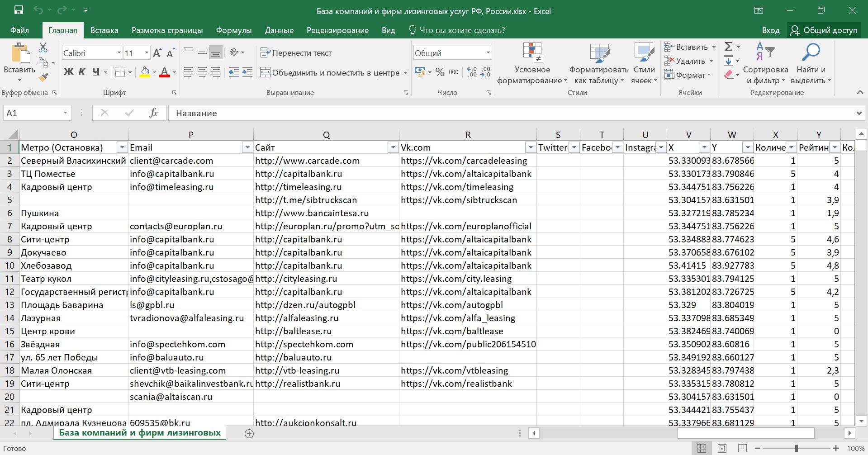Click the Вход sign-in link
Image resolution: width=868 pixels, height=455 pixels.
pos(770,30)
